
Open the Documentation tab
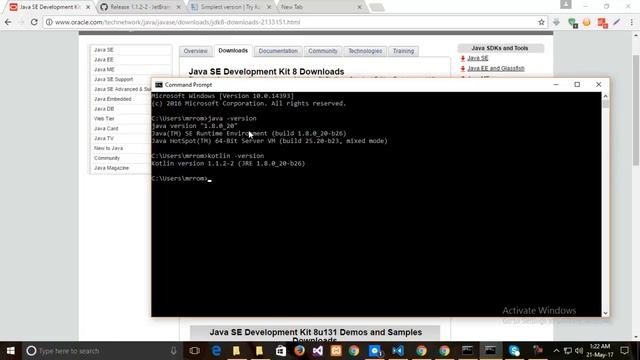point(278,51)
